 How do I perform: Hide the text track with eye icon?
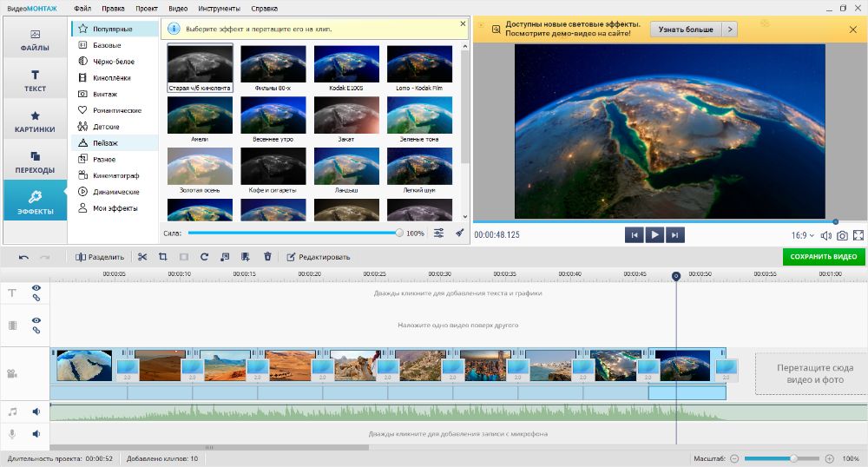(36, 288)
